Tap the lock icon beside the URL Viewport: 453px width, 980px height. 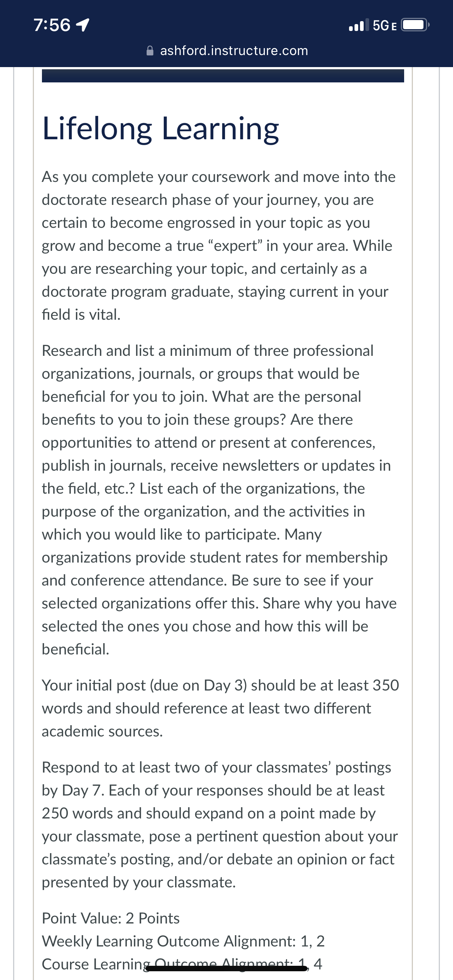[x=150, y=51]
